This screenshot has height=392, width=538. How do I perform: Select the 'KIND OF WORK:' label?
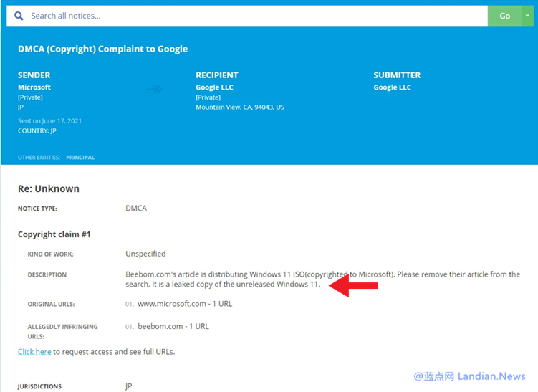(50, 254)
